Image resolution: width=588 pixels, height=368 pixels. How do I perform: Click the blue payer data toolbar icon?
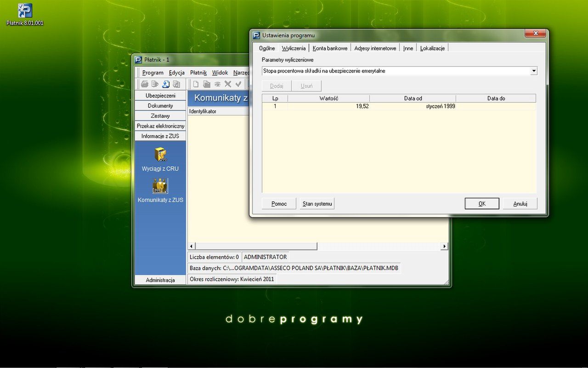165,84
